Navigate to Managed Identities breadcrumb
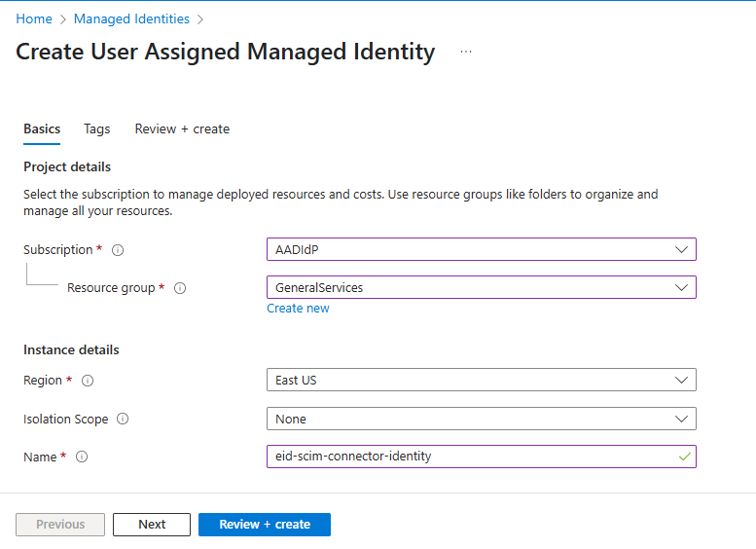Image resolution: width=756 pixels, height=549 pixels. tap(131, 18)
